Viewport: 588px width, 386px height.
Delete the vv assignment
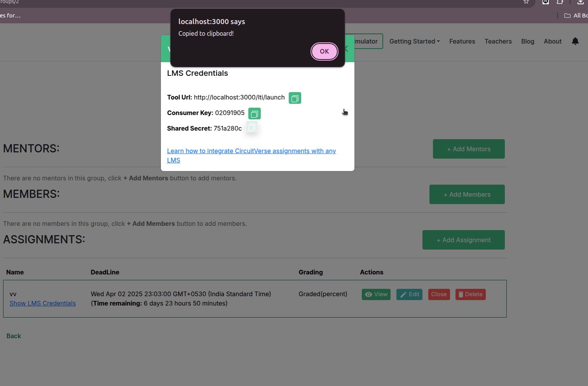470,294
